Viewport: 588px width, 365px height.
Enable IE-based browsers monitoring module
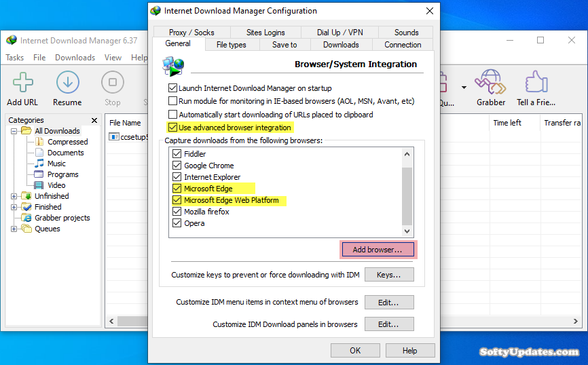pos(172,101)
